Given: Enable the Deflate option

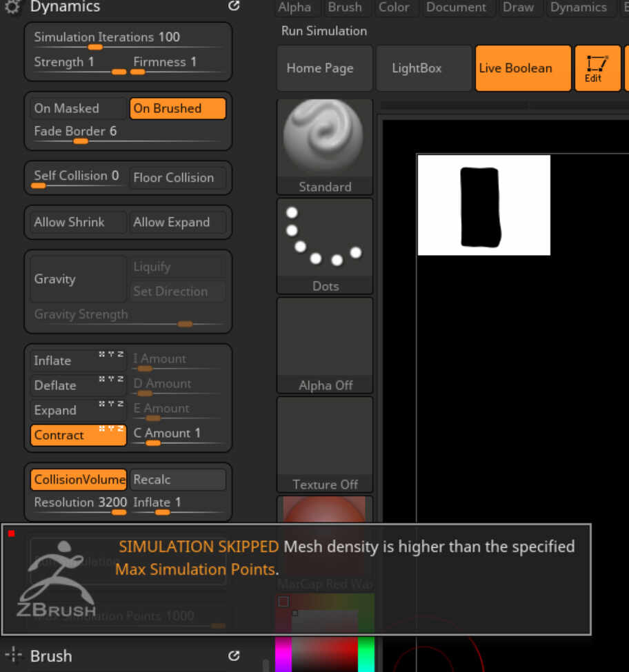Looking at the screenshot, I should coord(79,385).
